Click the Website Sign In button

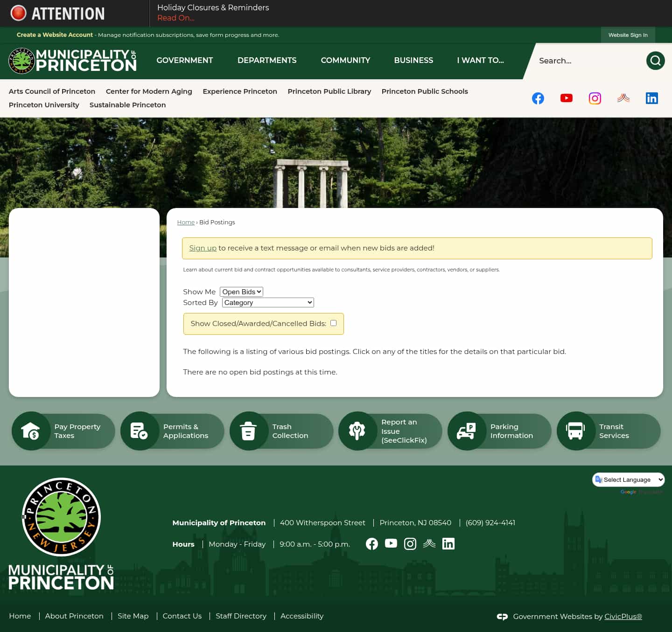(x=628, y=35)
